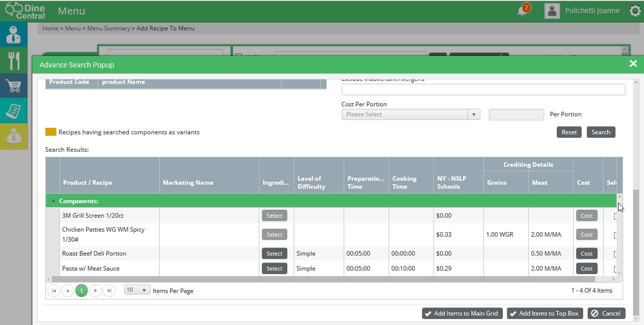The height and width of the screenshot is (325, 644).
Task: Click the yellow variant legend swatch
Action: click(x=51, y=132)
